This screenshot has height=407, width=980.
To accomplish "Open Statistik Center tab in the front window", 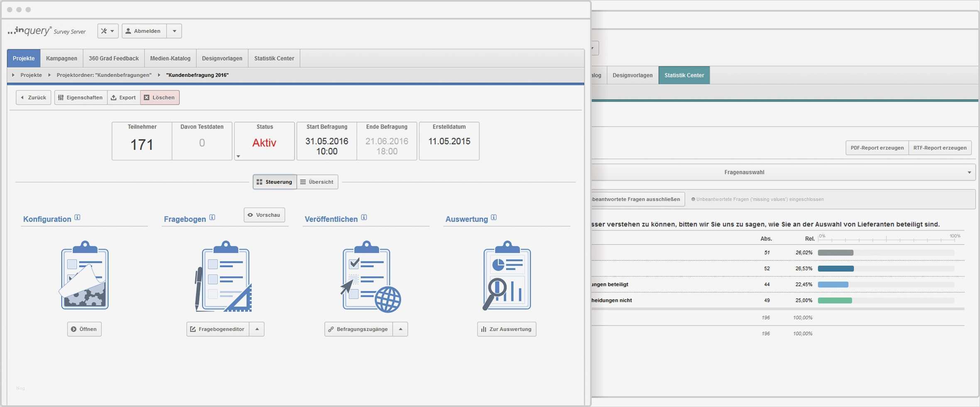I will point(274,59).
